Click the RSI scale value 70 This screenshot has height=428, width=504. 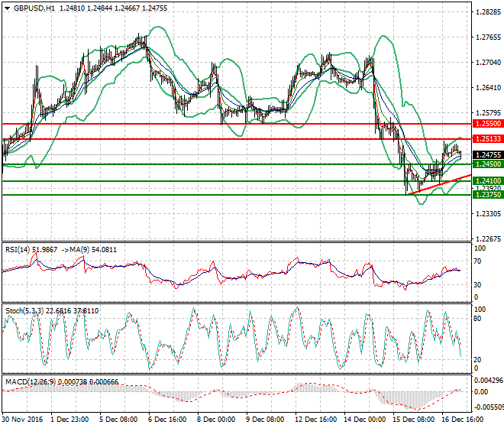tap(477, 261)
